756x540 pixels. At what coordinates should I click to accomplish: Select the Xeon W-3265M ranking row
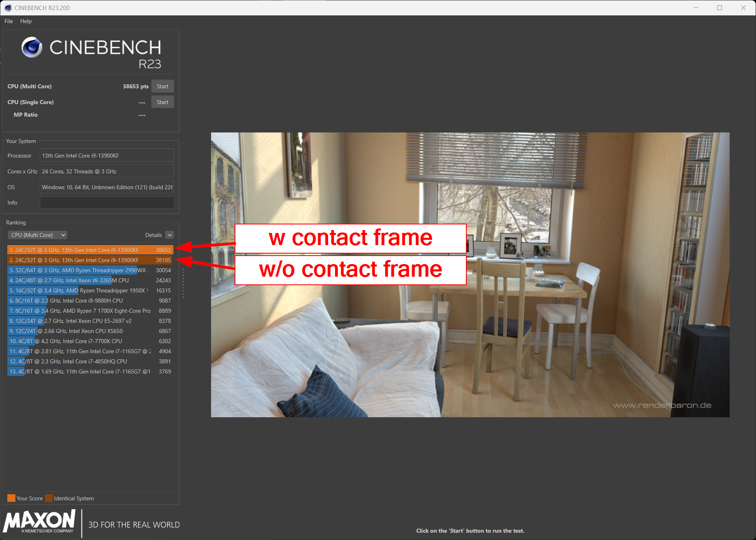(90, 280)
